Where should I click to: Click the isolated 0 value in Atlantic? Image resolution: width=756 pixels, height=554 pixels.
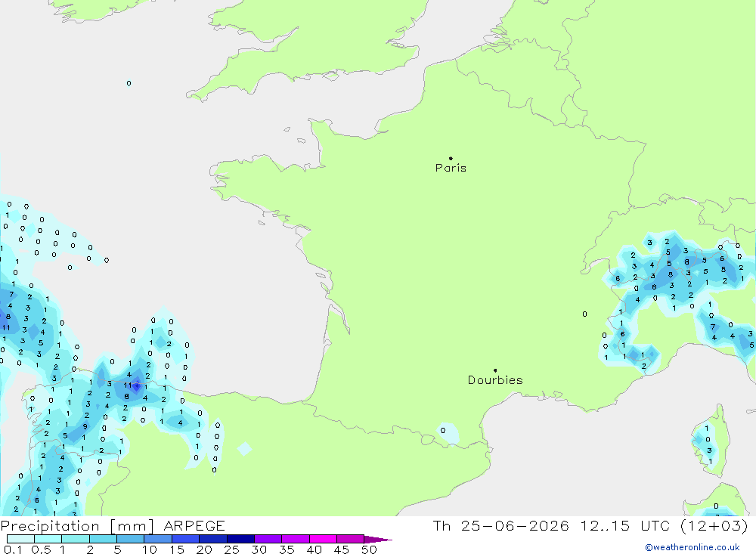(x=129, y=83)
